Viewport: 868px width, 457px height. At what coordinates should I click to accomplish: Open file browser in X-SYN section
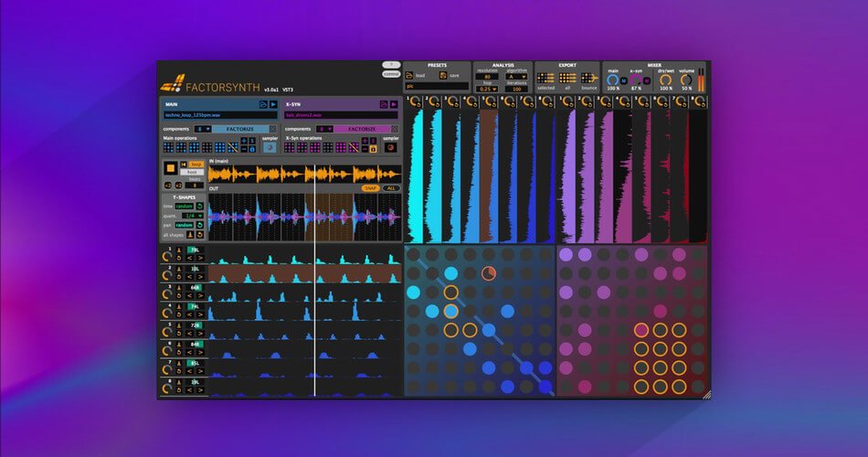pyautogui.click(x=384, y=104)
